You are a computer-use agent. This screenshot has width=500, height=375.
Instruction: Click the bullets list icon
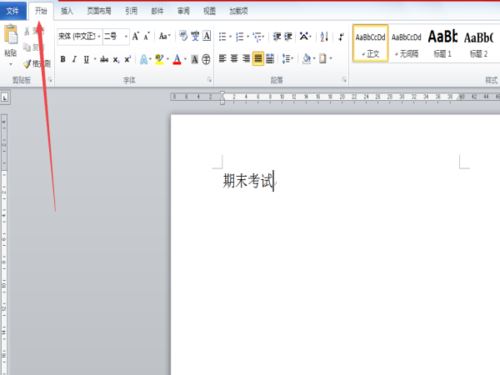[222, 37]
